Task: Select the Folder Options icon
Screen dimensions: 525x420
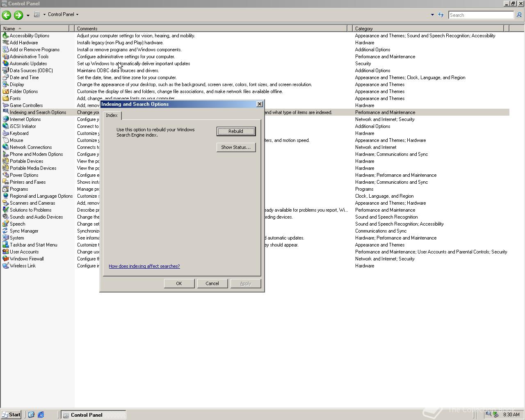Action: pyautogui.click(x=6, y=91)
